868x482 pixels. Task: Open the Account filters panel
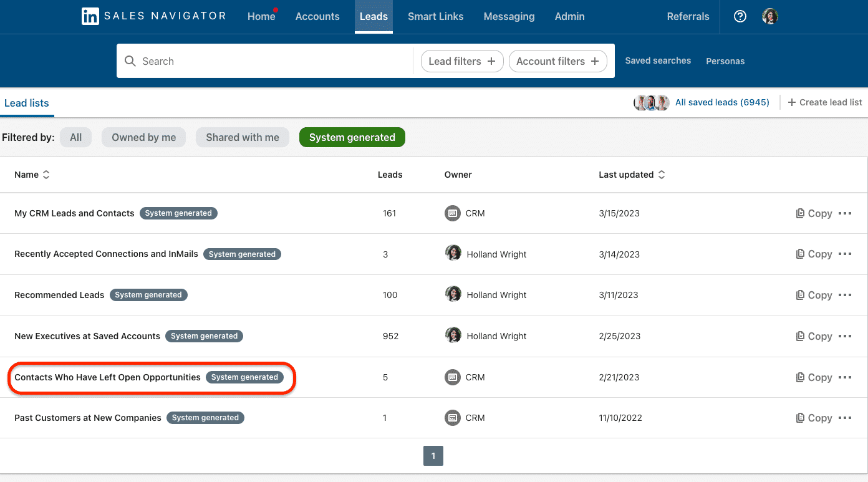click(x=557, y=61)
